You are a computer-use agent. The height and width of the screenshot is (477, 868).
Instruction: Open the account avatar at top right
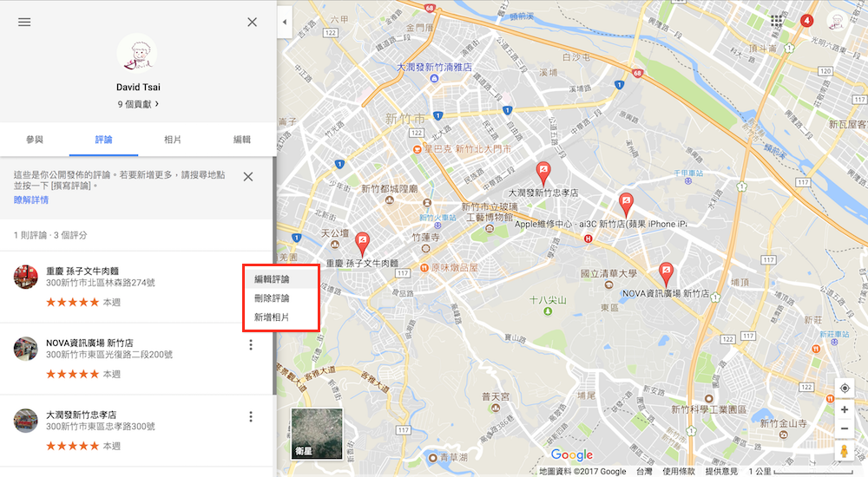pos(837,21)
